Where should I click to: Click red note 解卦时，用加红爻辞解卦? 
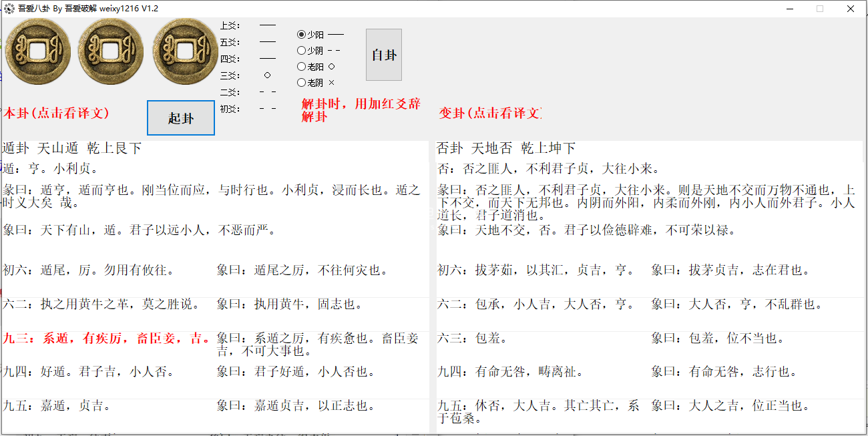[361, 110]
